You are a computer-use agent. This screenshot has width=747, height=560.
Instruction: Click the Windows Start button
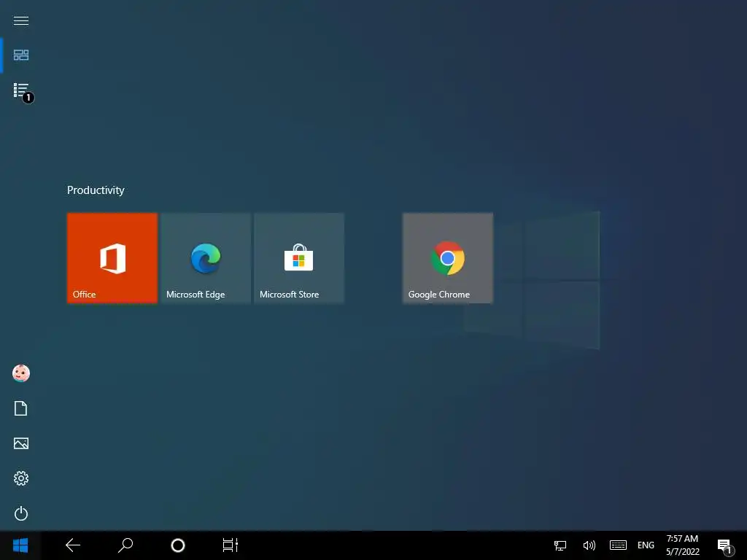(20, 545)
